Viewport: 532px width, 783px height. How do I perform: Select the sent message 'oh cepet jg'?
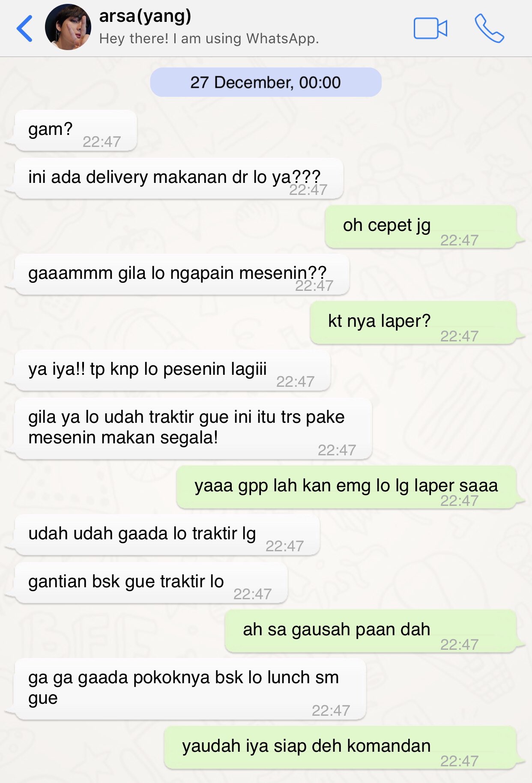421,227
